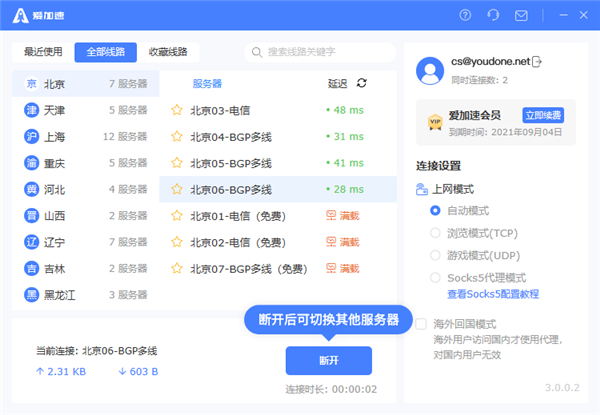
Task: Click the search magnifier icon
Action: 257,52
